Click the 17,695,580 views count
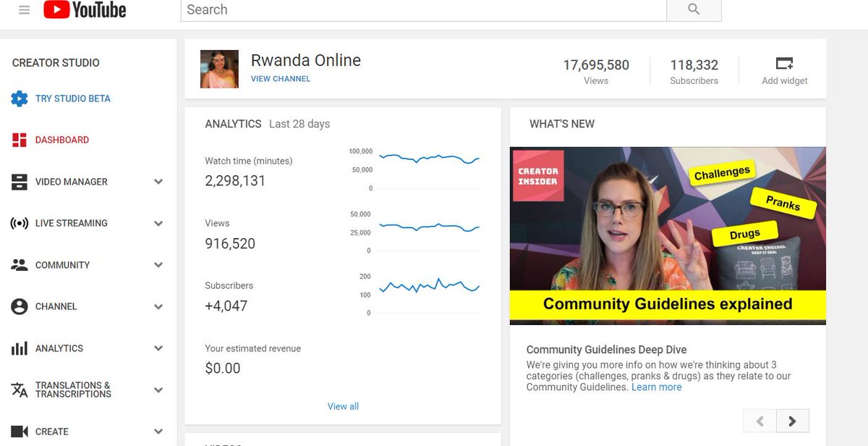This screenshot has height=446, width=868. point(596,65)
